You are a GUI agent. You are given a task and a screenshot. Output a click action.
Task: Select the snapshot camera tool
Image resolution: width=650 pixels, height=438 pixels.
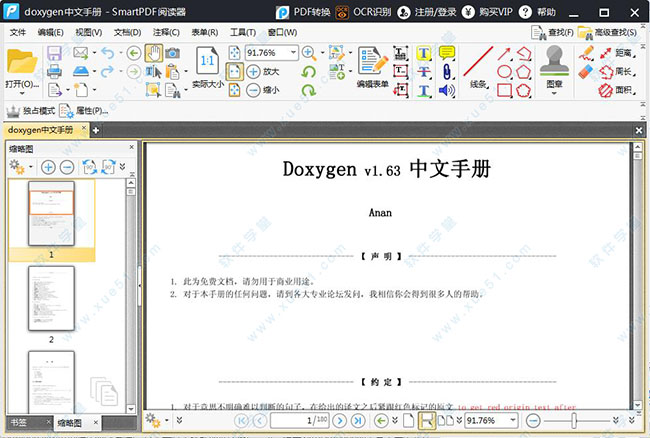point(172,53)
